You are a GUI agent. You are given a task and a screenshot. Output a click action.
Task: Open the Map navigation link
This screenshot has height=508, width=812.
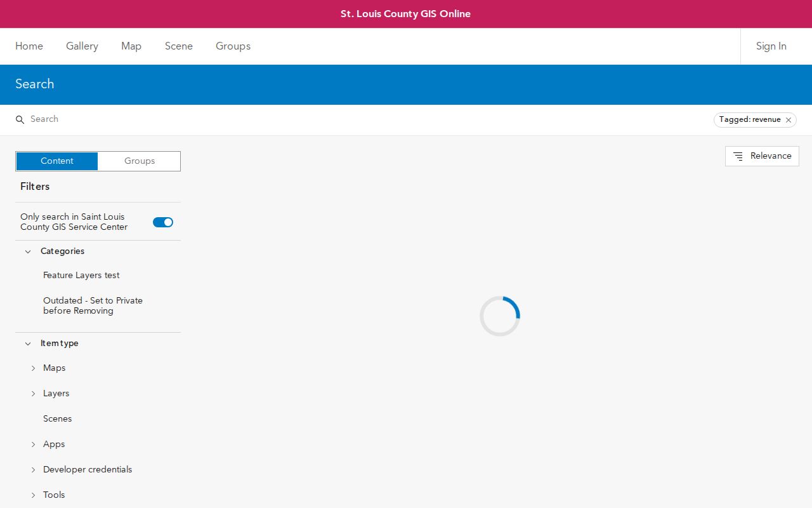click(131, 46)
